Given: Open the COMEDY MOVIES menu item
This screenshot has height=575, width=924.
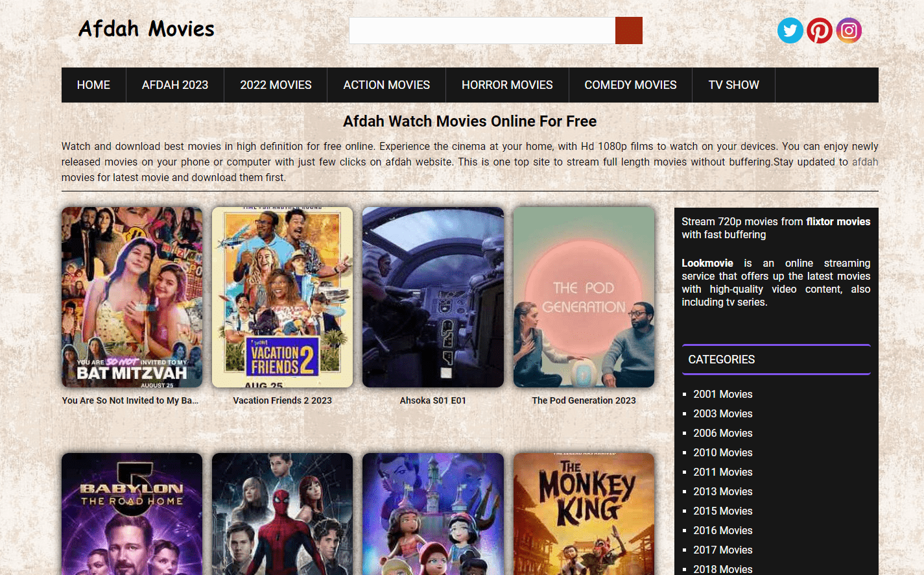Looking at the screenshot, I should coord(630,85).
